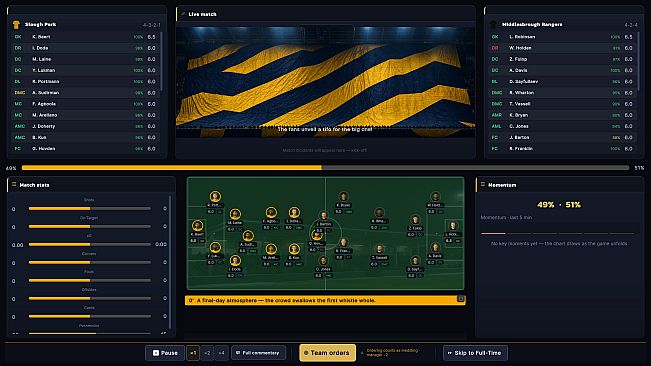Select the M. Laine row in Slough lineup
The height and width of the screenshot is (366, 651).
85,59
